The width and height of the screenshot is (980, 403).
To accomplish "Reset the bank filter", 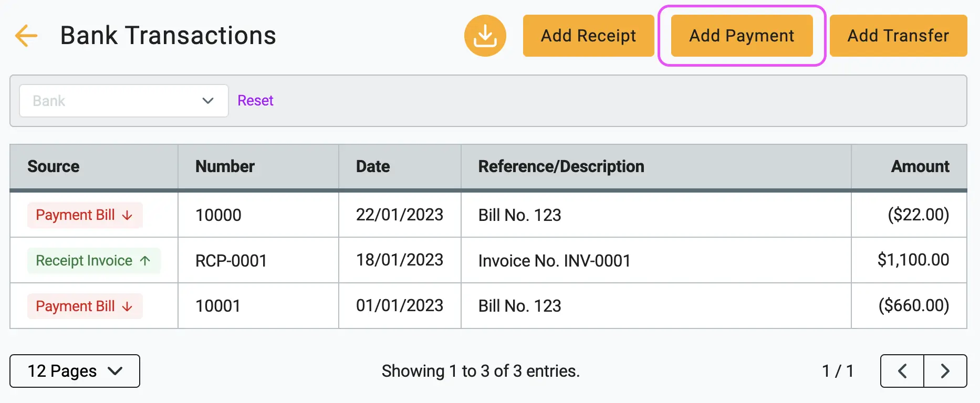I will (x=255, y=101).
